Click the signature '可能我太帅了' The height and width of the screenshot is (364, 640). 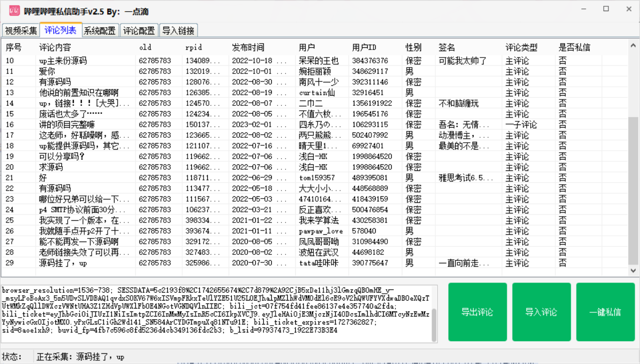coord(463,61)
